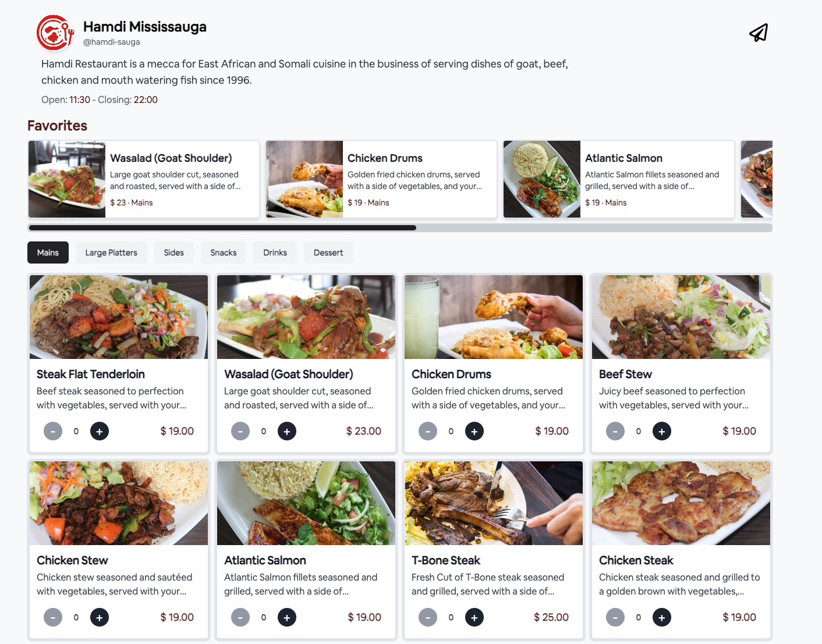The image size is (822, 644).
Task: Add one Wasalad (Goat Shoulder) with plus icon
Action: [287, 431]
